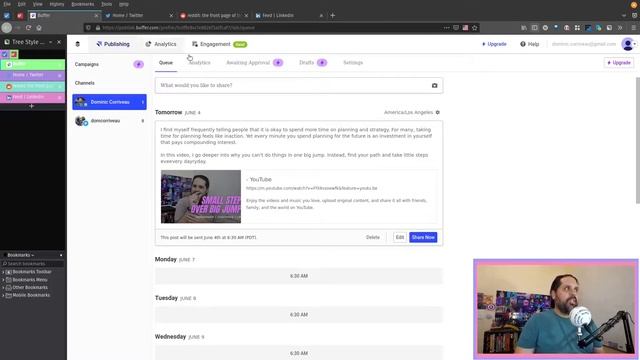Click the Search bookmarks field
Viewport: 640px width, 360px height.
[x=33, y=264]
